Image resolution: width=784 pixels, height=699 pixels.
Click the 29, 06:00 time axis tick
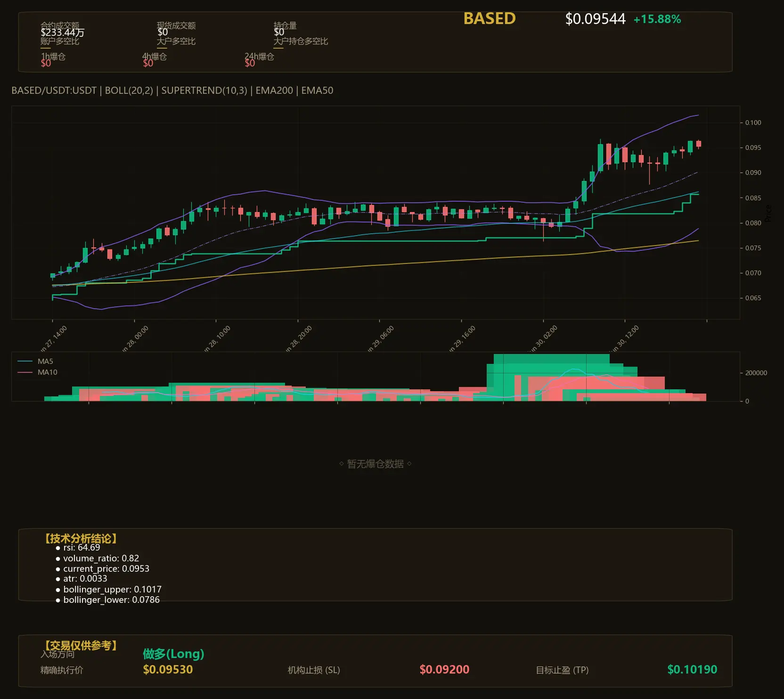pyautogui.click(x=381, y=338)
